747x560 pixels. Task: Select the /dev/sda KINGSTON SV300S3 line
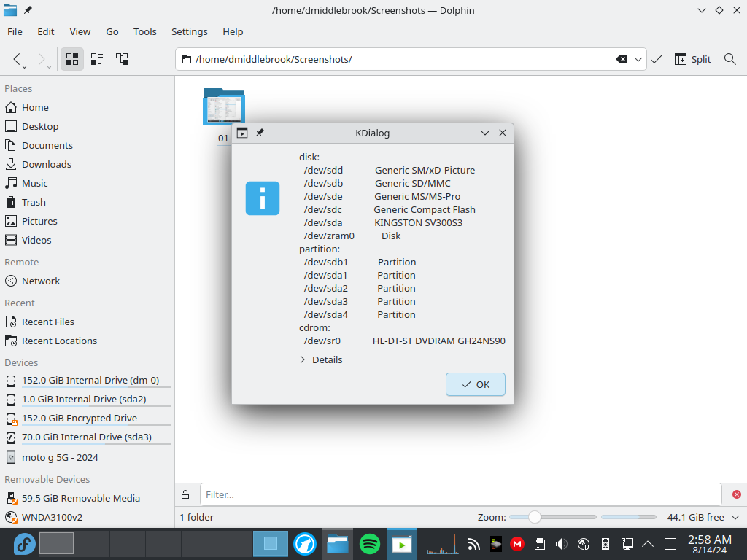383,223
